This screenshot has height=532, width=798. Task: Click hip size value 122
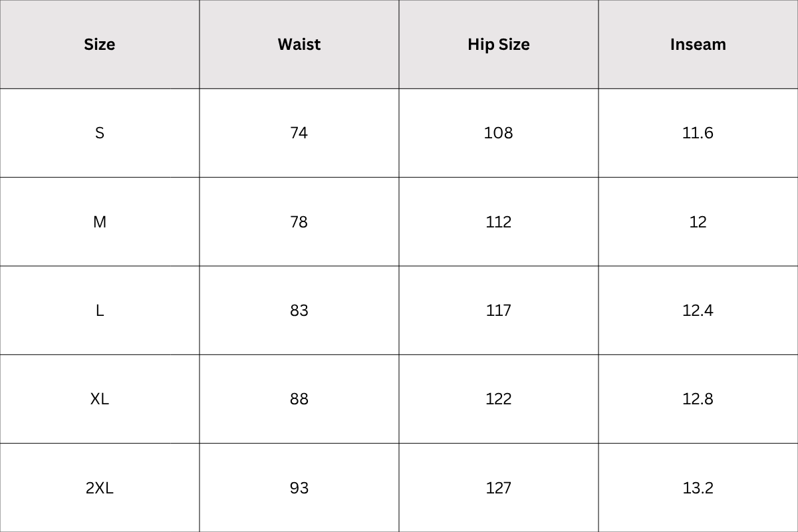coord(499,399)
